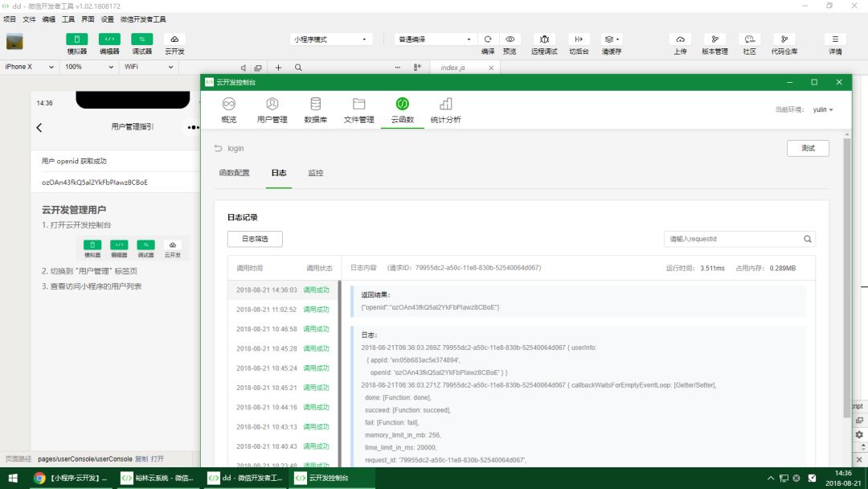This screenshot has height=489, width=868.
Task: Click the project avatar thumbnail
Action: click(x=14, y=42)
